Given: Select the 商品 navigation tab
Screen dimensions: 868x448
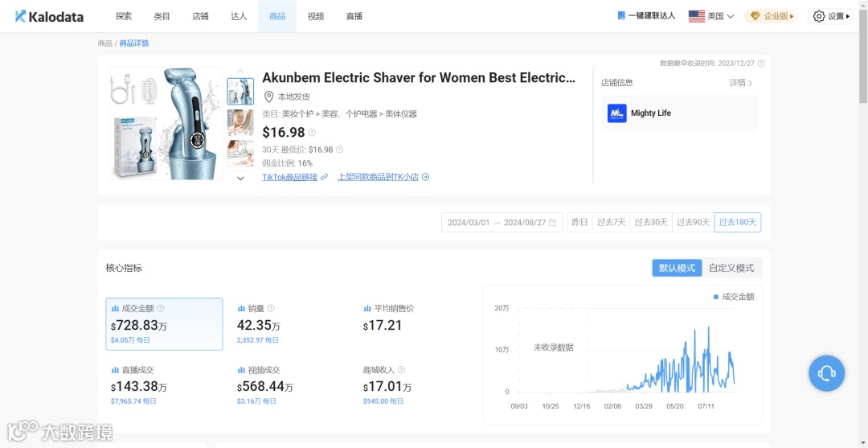Looking at the screenshot, I should coord(277,16).
